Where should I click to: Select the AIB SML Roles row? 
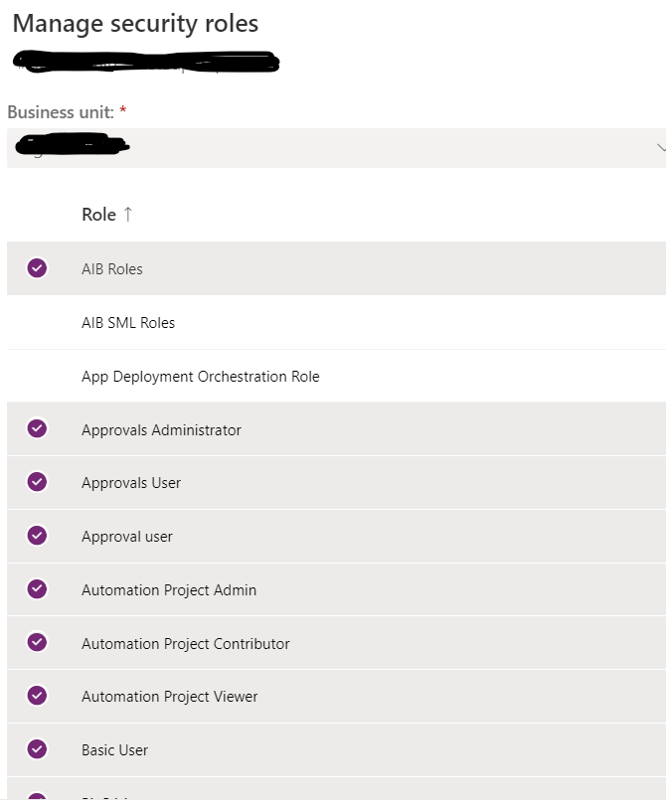127,322
